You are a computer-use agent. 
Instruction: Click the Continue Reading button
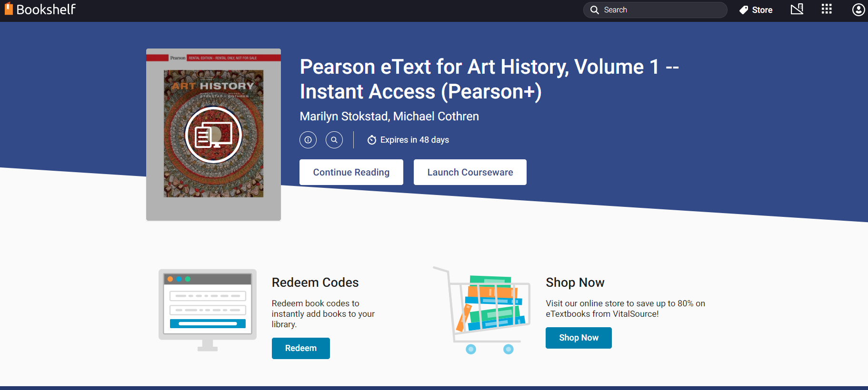click(351, 172)
